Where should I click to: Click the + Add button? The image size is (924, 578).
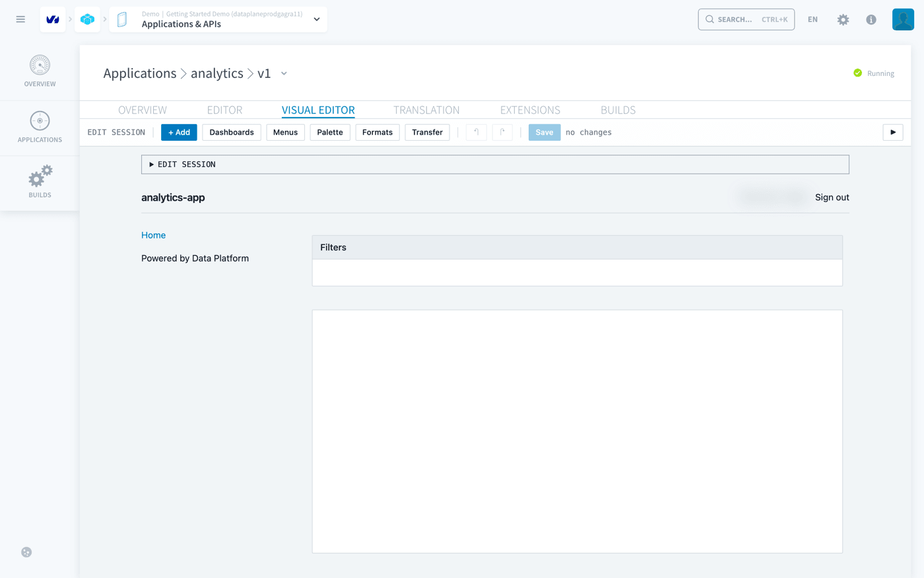(179, 132)
